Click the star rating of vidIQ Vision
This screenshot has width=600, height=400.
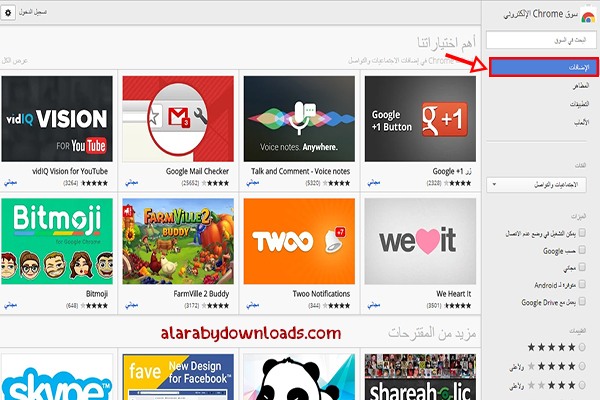click(x=94, y=183)
